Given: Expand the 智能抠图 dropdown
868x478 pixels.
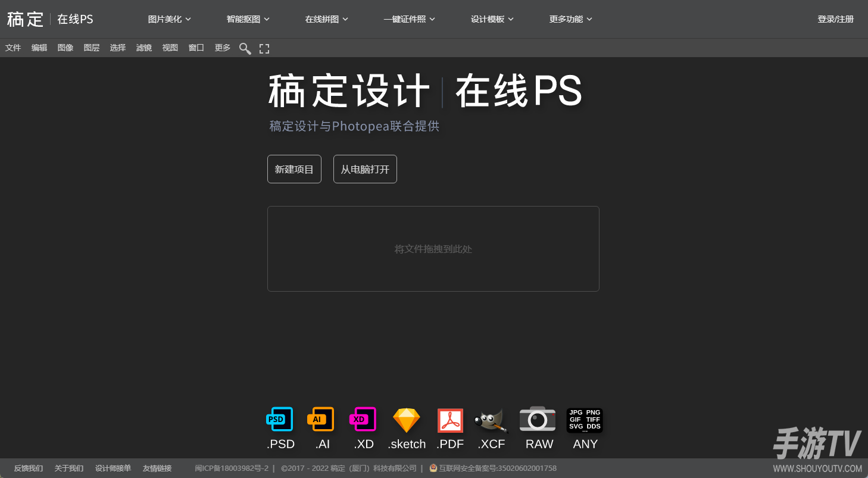Looking at the screenshot, I should click(248, 19).
